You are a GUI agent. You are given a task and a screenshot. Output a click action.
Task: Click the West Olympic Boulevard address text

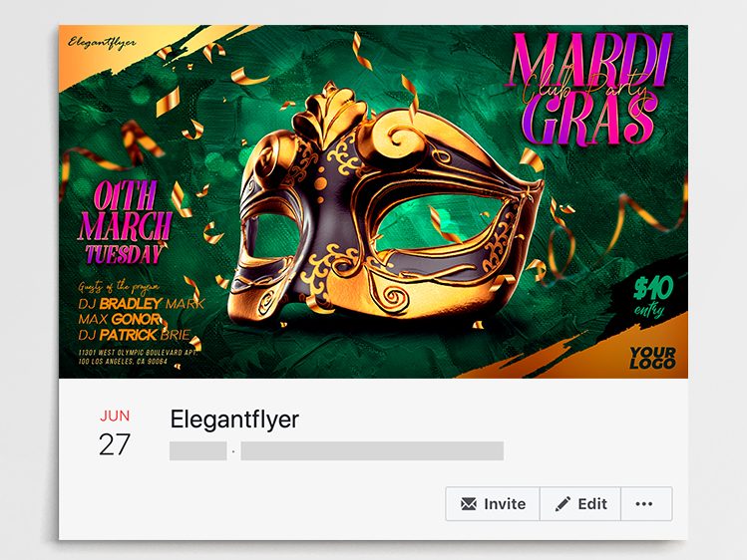[139, 357]
